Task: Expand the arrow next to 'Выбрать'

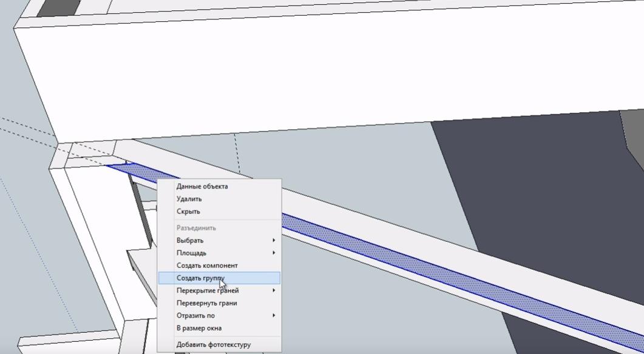Action: click(274, 241)
